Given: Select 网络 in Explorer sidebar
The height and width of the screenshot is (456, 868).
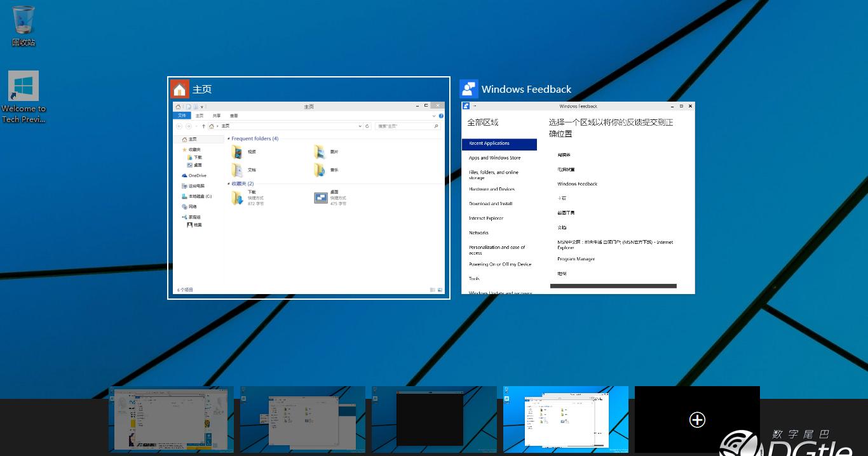Looking at the screenshot, I should tap(189, 206).
